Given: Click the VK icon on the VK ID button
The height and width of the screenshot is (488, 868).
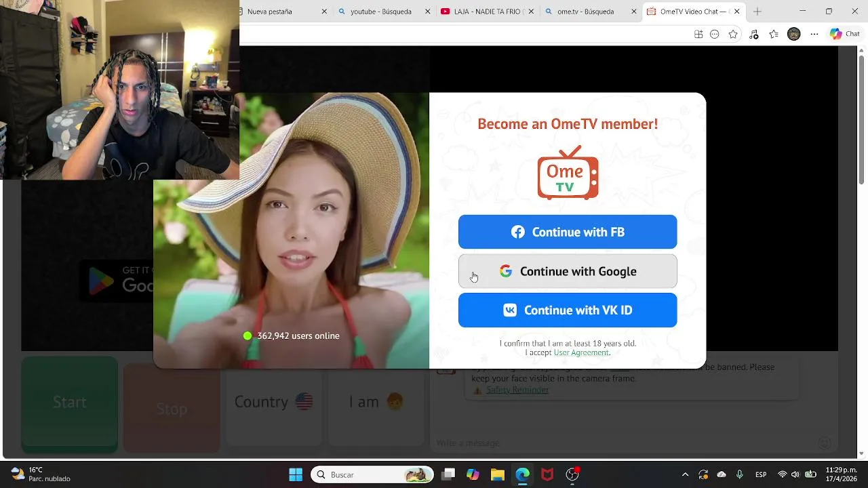Looking at the screenshot, I should tap(510, 310).
